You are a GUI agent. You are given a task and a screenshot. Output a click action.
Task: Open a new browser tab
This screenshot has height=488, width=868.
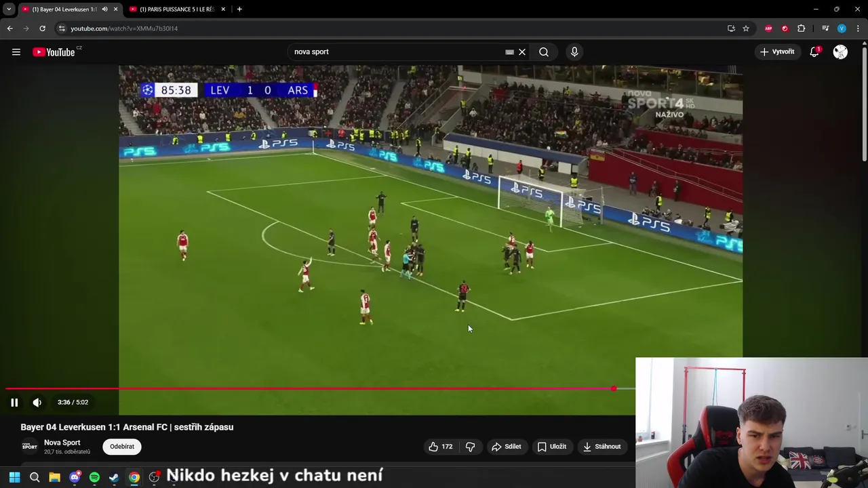coord(239,9)
